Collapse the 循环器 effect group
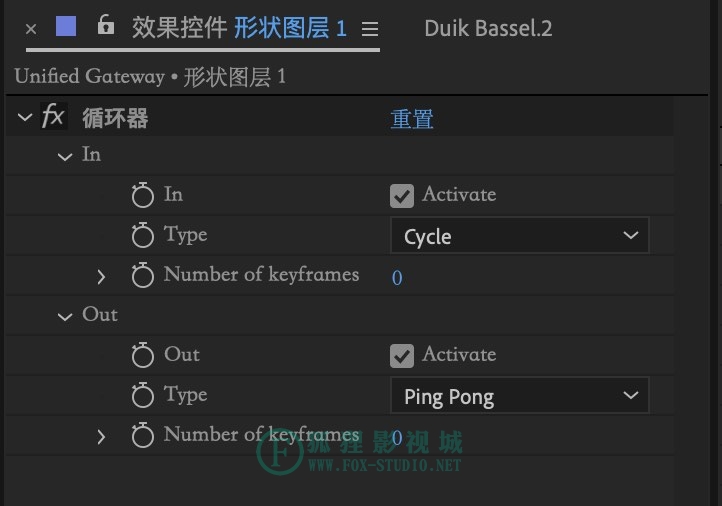 [x=25, y=117]
